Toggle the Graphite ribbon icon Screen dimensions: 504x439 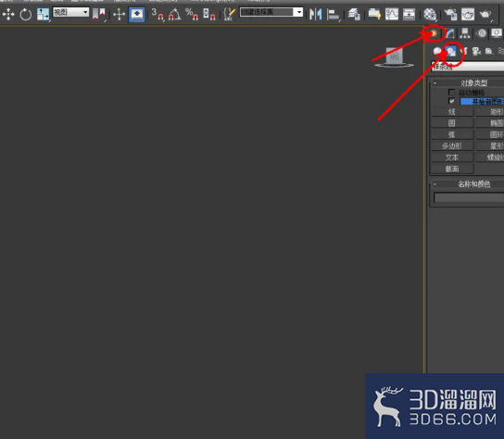(x=374, y=15)
